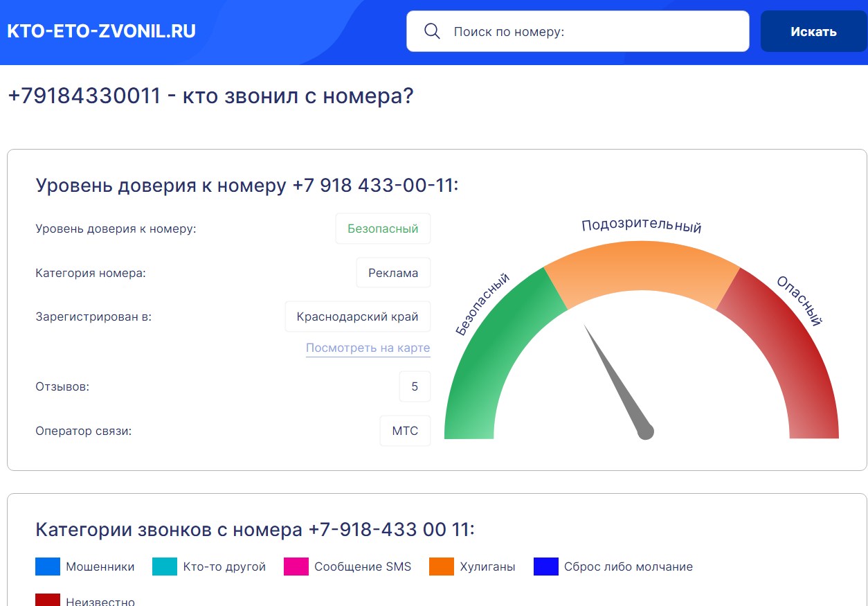
Task: Click the '+79184330011 - кто звонил' page heading
Action: (210, 96)
